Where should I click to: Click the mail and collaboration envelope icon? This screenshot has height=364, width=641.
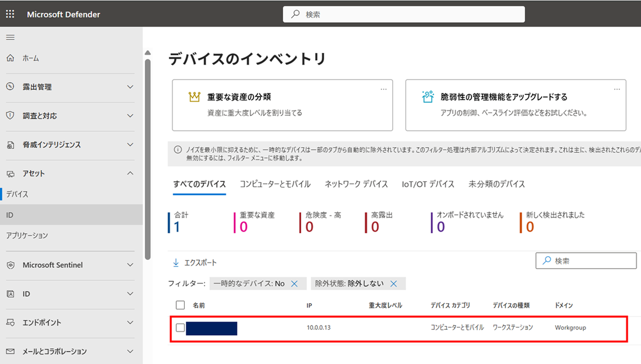(x=10, y=352)
